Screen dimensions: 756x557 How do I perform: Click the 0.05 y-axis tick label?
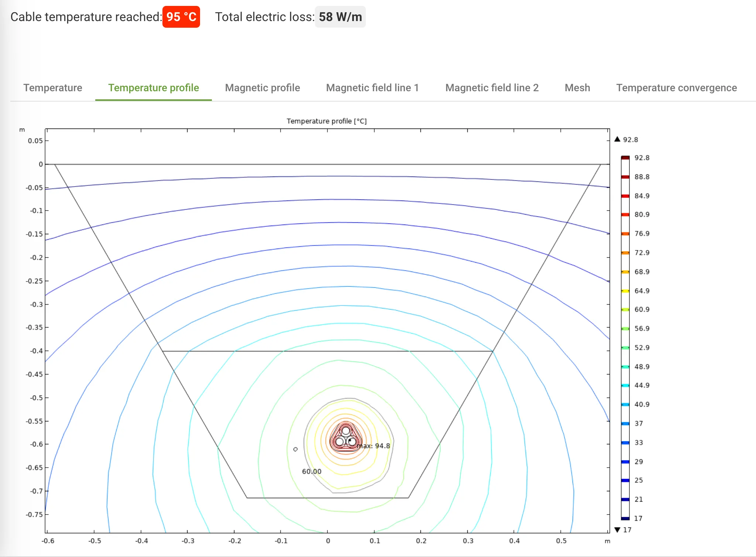point(35,141)
